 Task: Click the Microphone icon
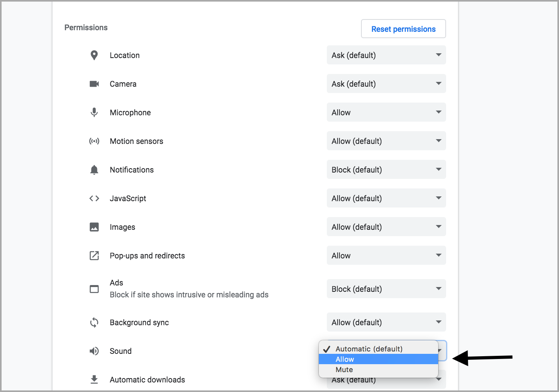pyautogui.click(x=94, y=113)
